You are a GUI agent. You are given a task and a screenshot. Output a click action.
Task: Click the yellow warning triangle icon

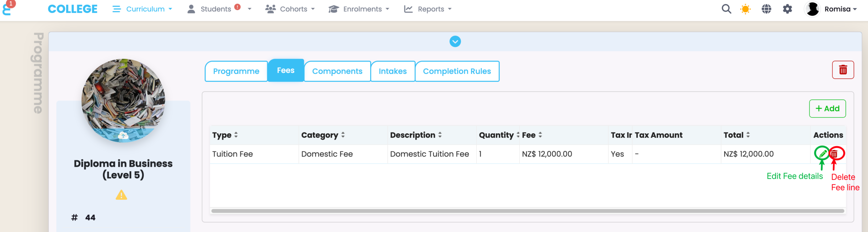click(121, 195)
